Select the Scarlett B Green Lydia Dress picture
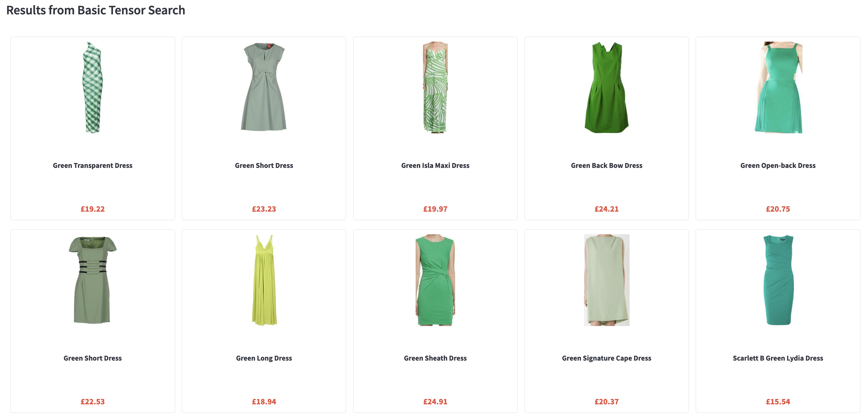Screen dimensions: 868x419 [778, 280]
